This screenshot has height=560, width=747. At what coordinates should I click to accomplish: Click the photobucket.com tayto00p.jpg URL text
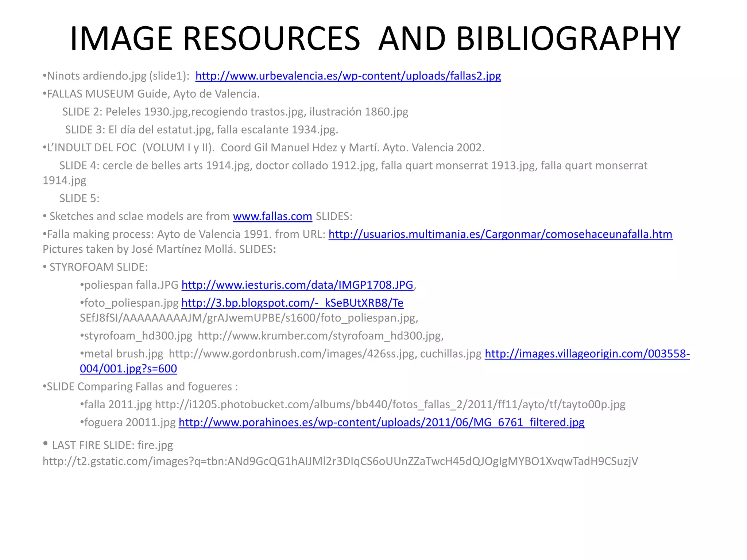(x=390, y=404)
